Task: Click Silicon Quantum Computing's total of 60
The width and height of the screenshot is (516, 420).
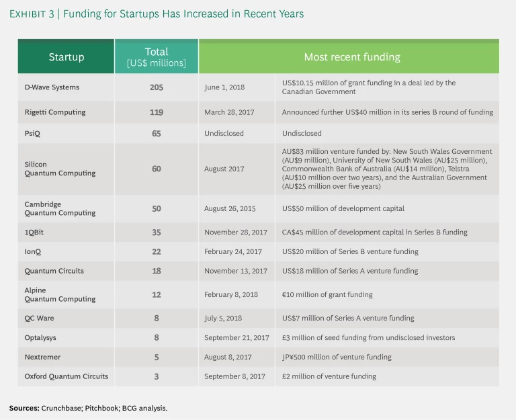Action: coord(157,169)
